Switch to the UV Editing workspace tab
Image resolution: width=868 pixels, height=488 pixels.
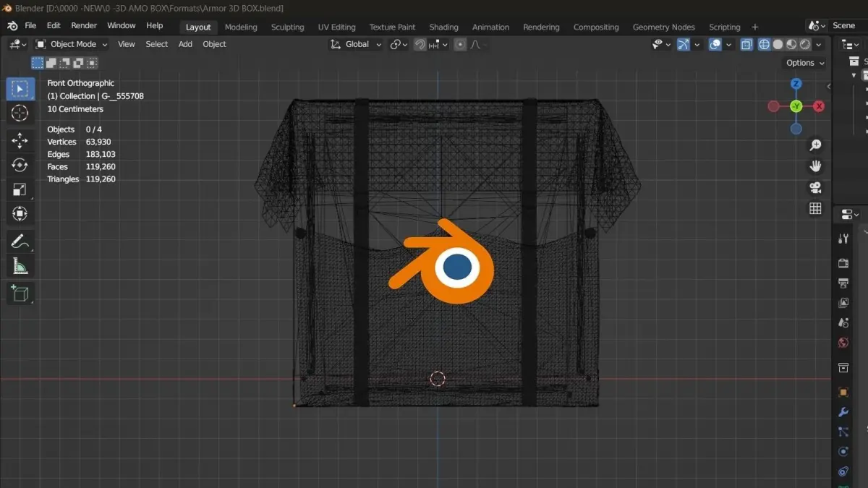(x=337, y=27)
